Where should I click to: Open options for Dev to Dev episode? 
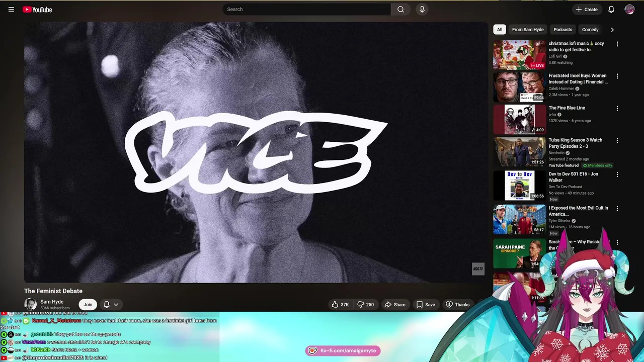pos(617,174)
